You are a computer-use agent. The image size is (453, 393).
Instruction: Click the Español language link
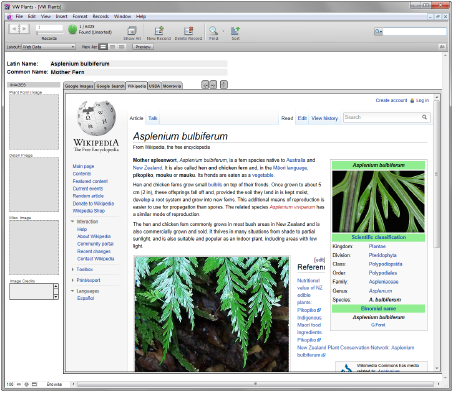[85, 298]
